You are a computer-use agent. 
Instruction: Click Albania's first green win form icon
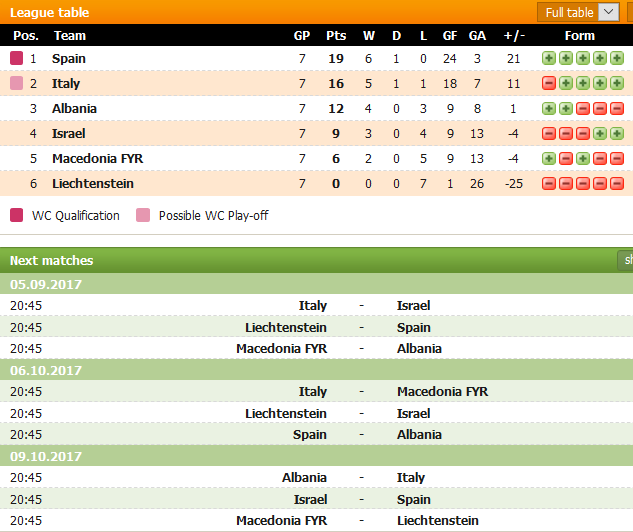549,109
